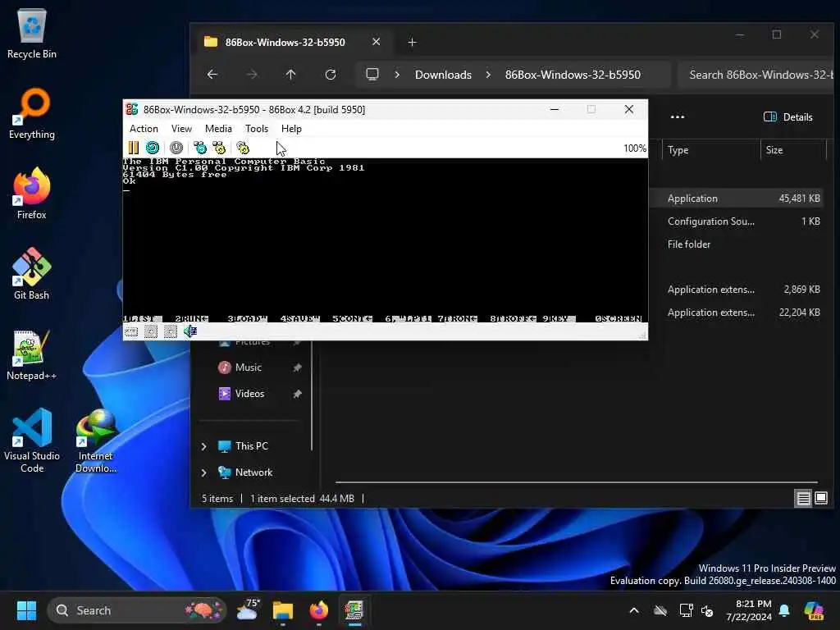Click the 86Box taskbar icon

click(x=354, y=610)
